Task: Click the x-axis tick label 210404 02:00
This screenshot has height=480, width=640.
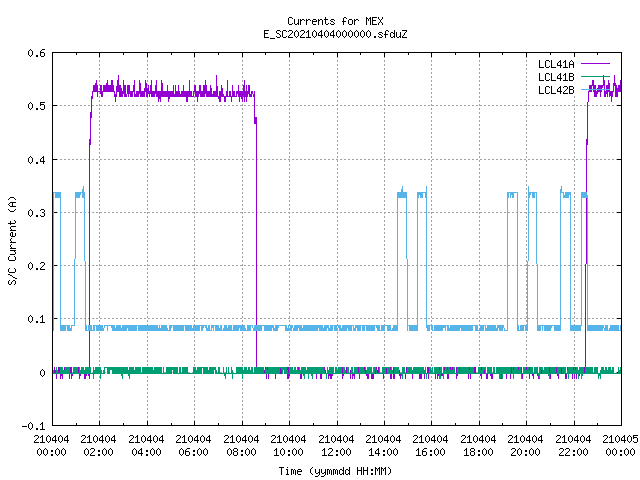Action: [98, 445]
